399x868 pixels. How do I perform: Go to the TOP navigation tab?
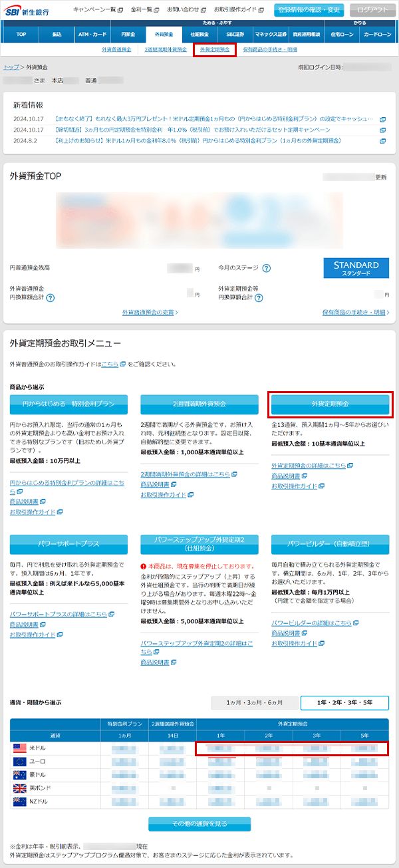click(21, 33)
